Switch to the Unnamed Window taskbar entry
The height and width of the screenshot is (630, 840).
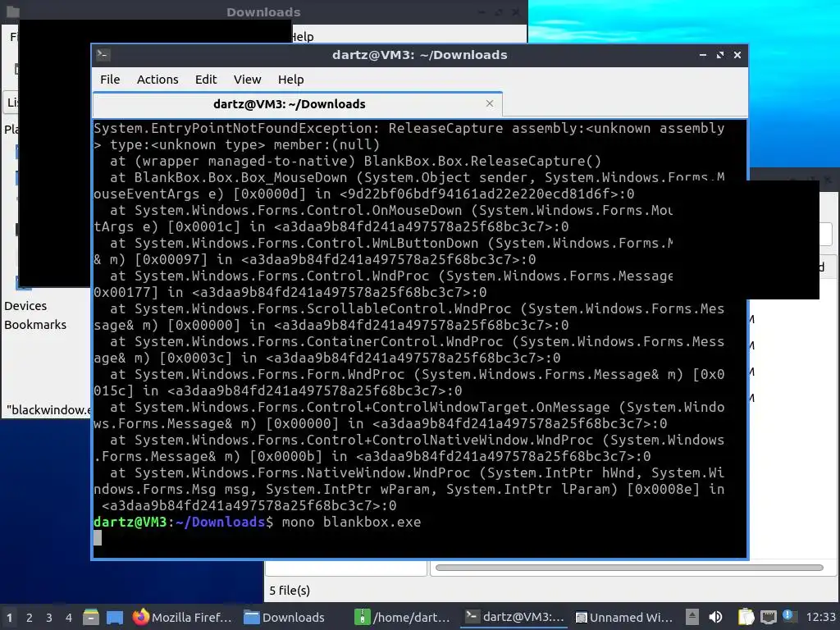(x=624, y=617)
